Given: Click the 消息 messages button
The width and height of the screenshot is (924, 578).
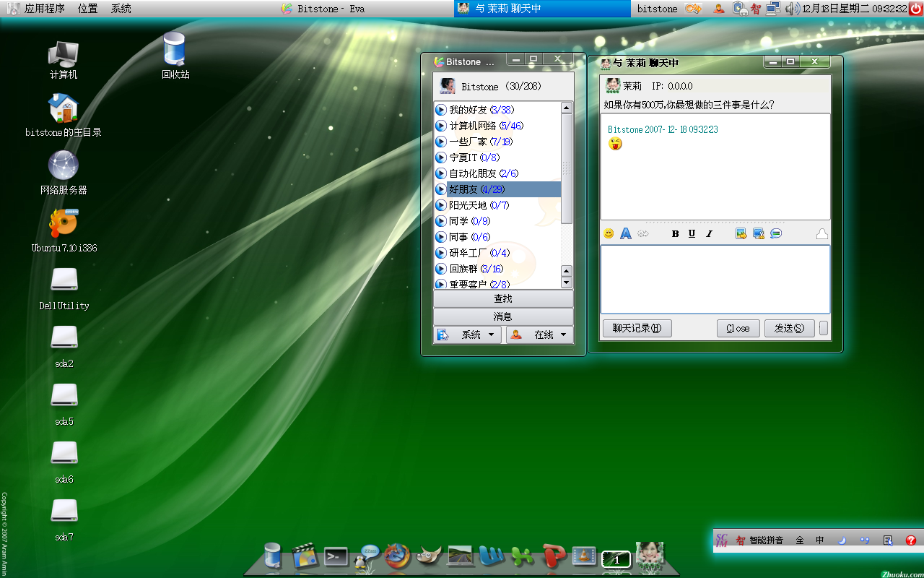Looking at the screenshot, I should 503,316.
